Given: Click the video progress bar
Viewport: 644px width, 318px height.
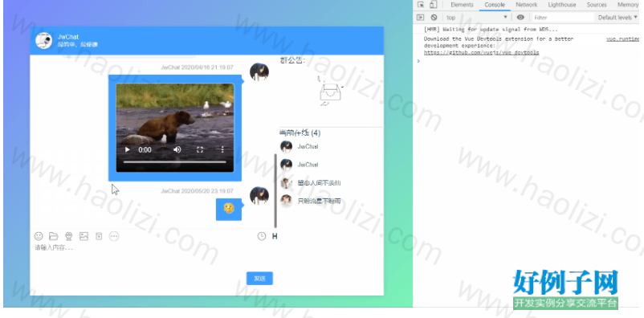Looking at the screenshot, I should [x=174, y=162].
